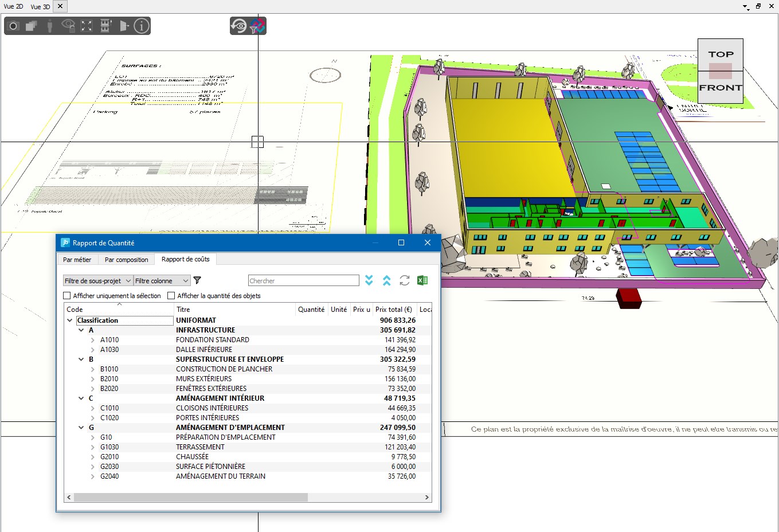Collapse all rows with double-up arrows
Screen dimensions: 779x532
(x=387, y=280)
